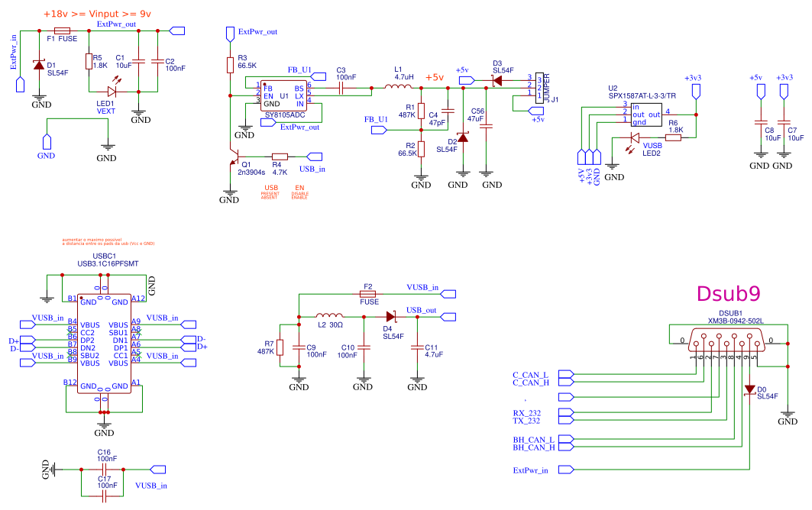Select the blue GND port flag
Viewport: 812px width, 510px height.
point(47,141)
